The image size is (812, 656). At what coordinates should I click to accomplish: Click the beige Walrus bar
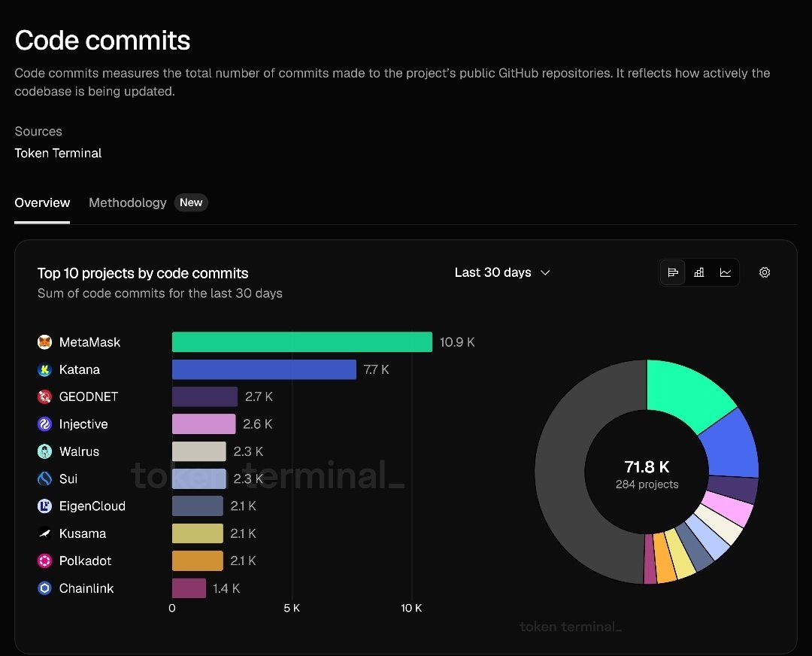198,451
